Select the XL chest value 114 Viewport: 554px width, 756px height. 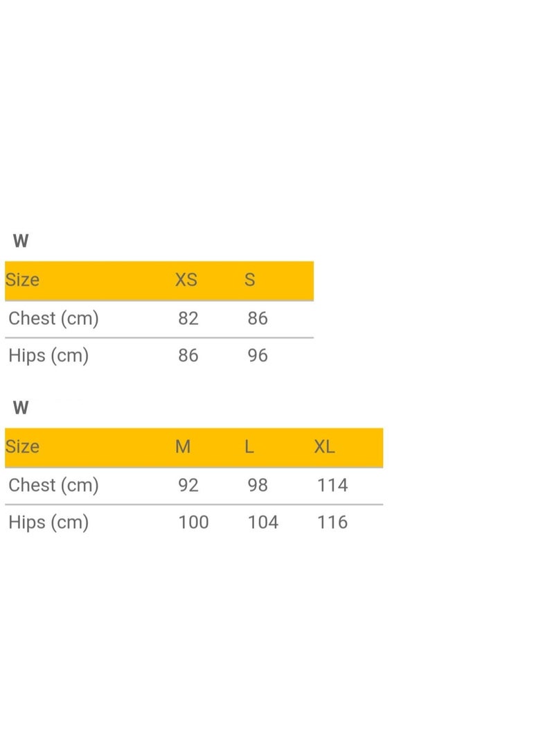point(332,485)
